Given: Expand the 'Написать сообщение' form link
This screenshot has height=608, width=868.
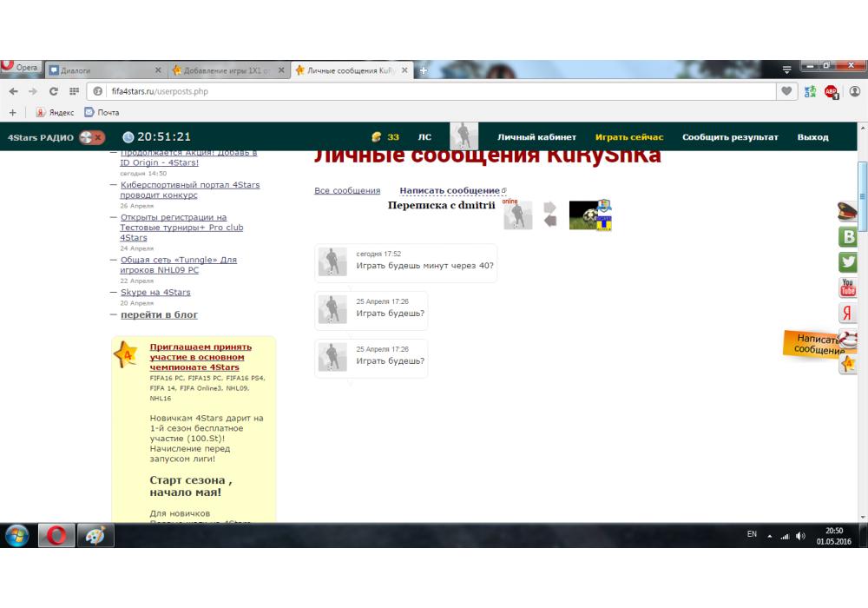Looking at the screenshot, I should [x=450, y=190].
